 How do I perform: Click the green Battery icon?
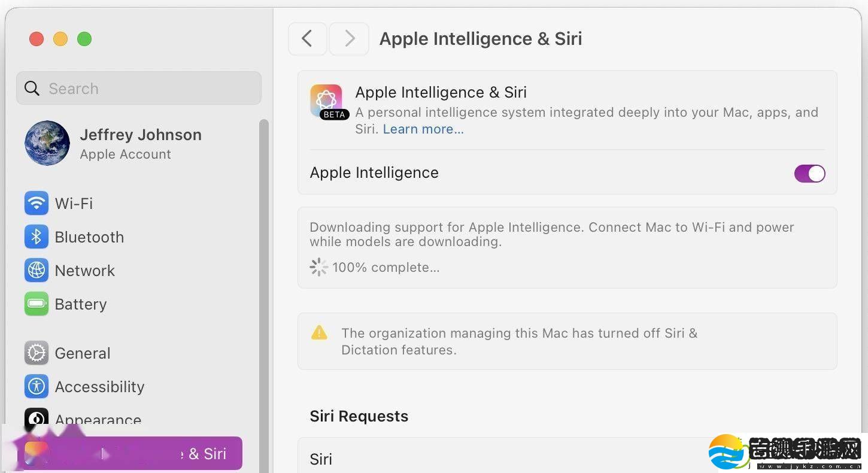coord(37,304)
